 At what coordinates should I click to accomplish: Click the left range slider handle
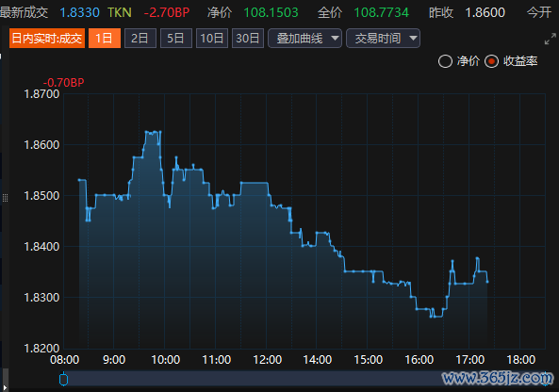point(63,379)
